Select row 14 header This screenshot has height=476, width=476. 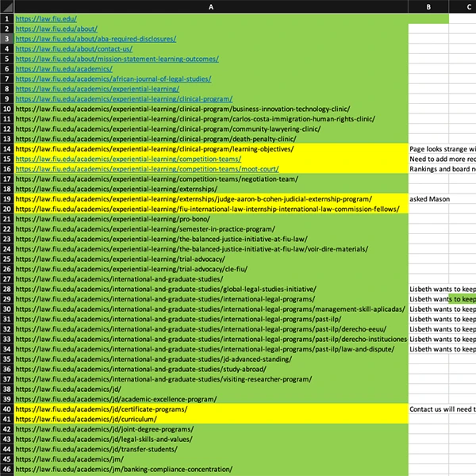(6, 149)
